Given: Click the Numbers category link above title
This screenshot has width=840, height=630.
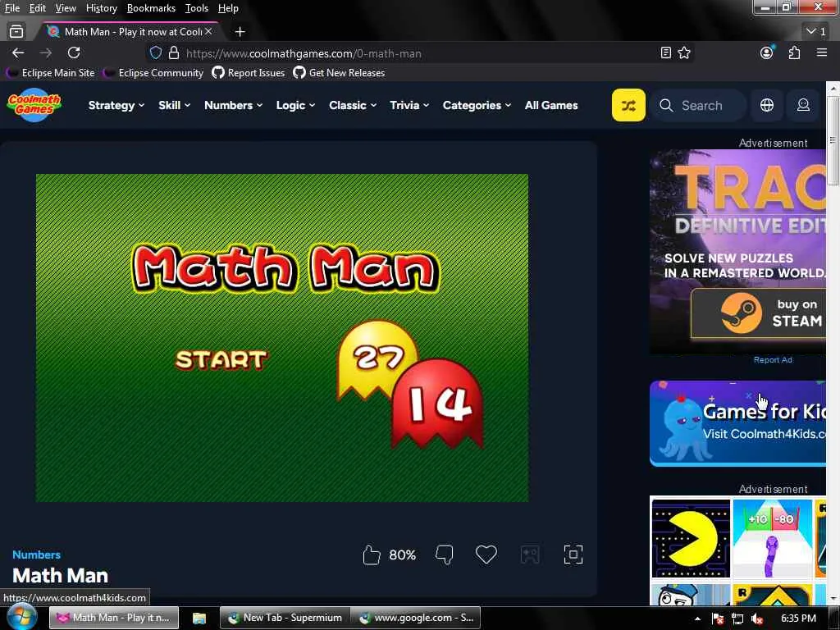Looking at the screenshot, I should tap(36, 555).
